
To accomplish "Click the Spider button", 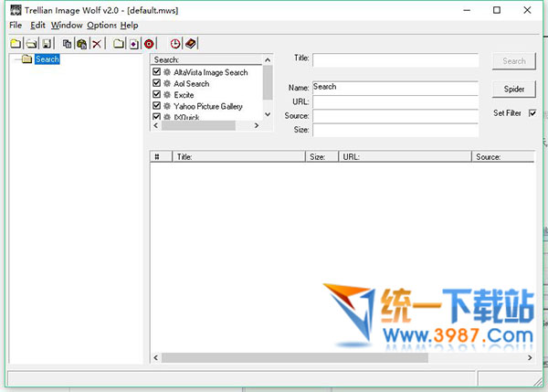I will (513, 90).
